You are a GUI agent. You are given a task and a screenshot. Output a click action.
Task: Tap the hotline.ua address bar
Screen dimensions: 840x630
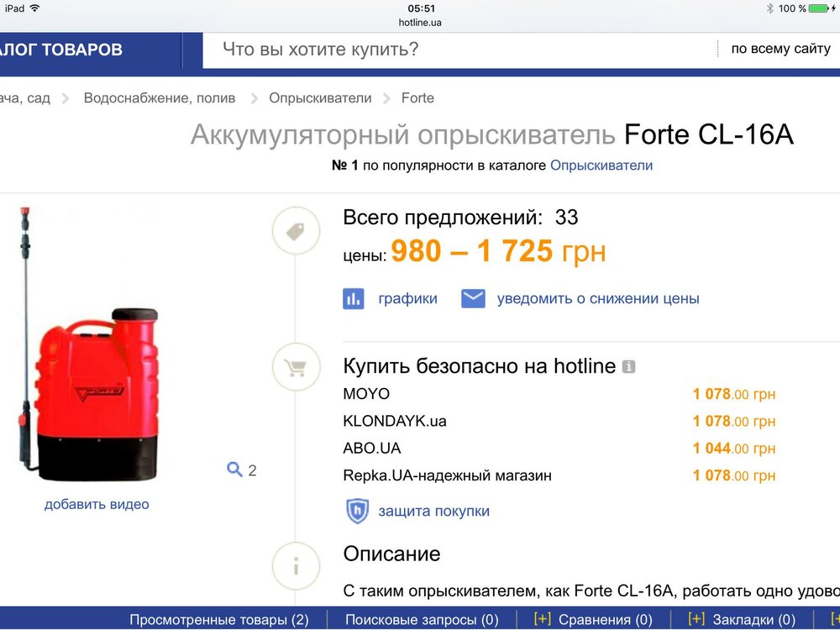click(420, 23)
